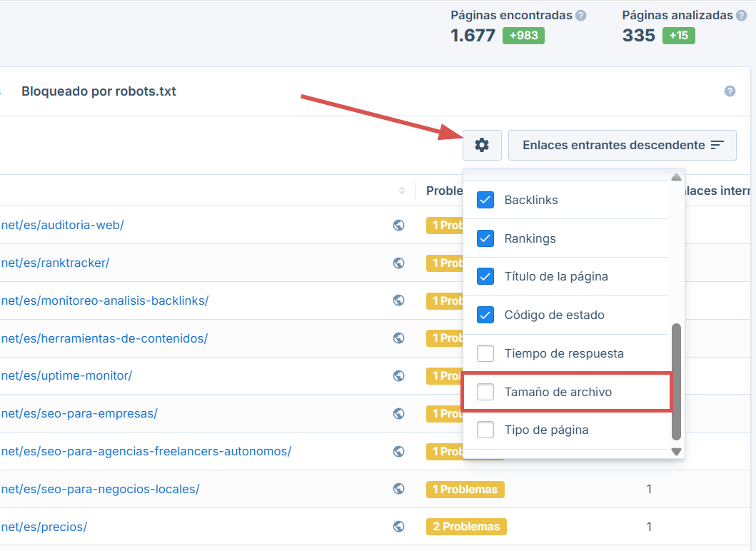
Task: Click globe icon beside precios URL
Action: (x=399, y=527)
